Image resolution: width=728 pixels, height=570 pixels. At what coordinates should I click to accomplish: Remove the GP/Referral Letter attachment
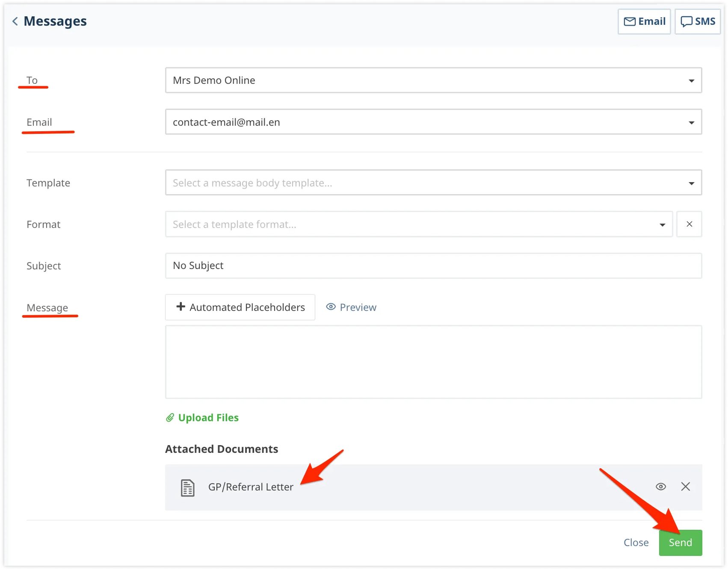685,487
